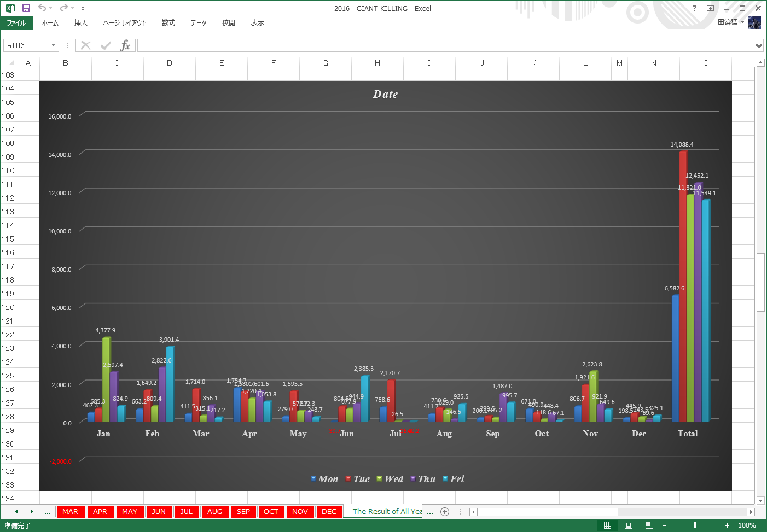767x532 pixels.
Task: Select column header H
Action: coord(377,63)
